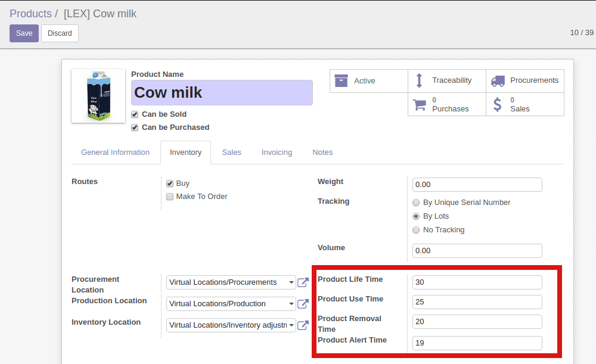The image size is (596, 364).
Task: Enable the Make To Order route
Action: pyautogui.click(x=170, y=197)
